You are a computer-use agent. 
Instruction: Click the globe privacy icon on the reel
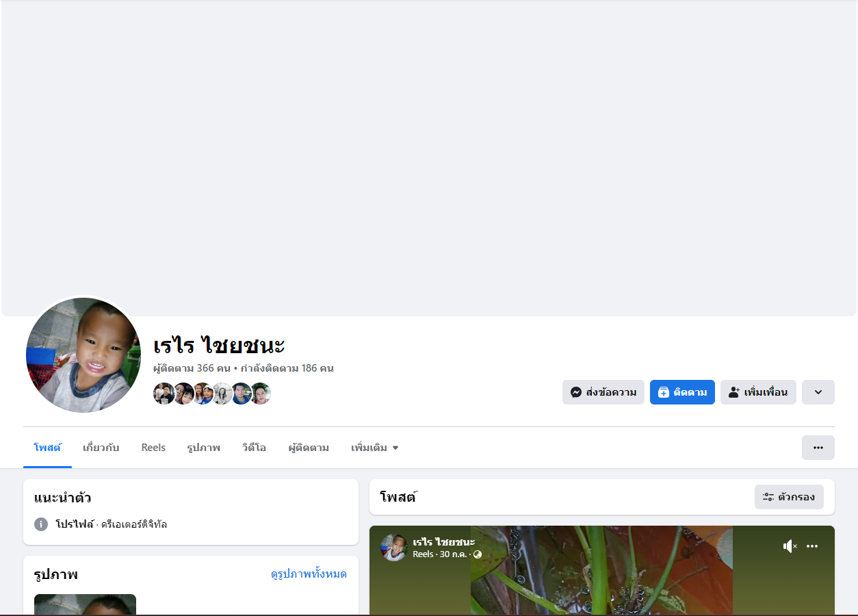point(478,554)
